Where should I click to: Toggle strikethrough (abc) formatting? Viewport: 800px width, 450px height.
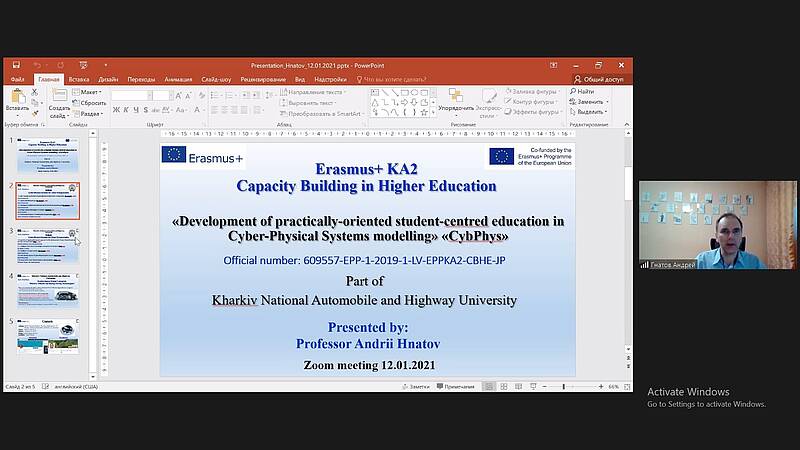coord(156,110)
